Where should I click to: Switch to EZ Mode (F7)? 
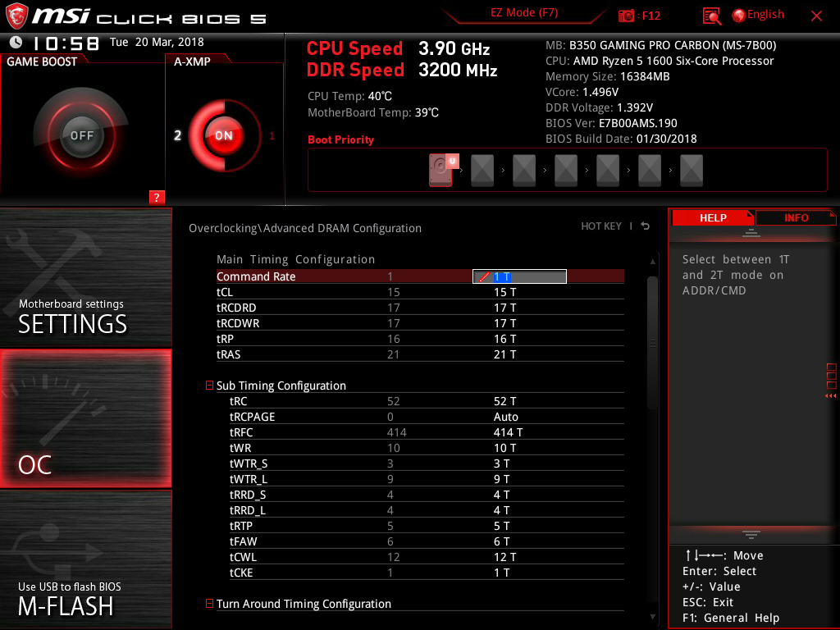524,13
